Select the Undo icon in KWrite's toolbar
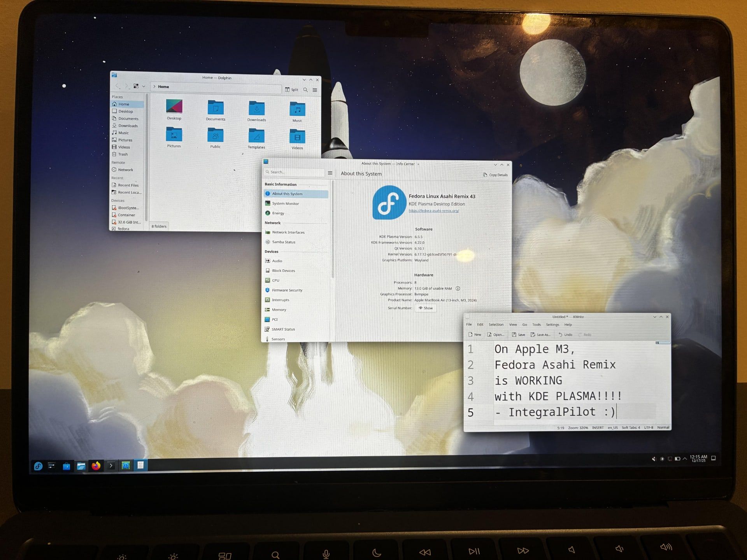This screenshot has height=560, width=747. tap(561, 334)
